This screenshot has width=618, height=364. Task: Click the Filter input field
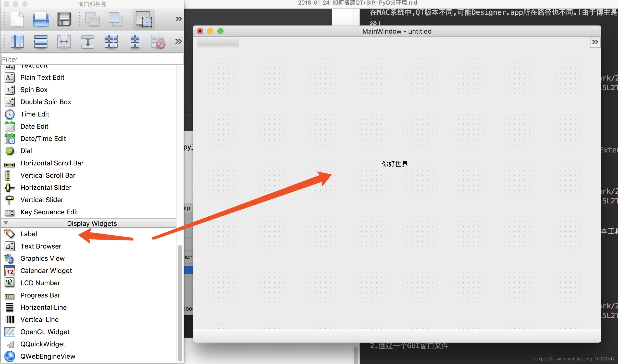[92, 59]
